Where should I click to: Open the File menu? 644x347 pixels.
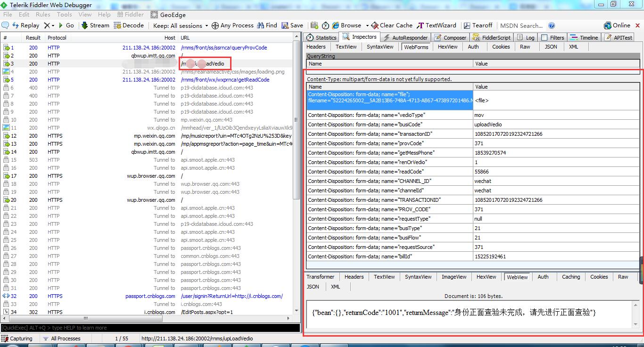pos(8,15)
